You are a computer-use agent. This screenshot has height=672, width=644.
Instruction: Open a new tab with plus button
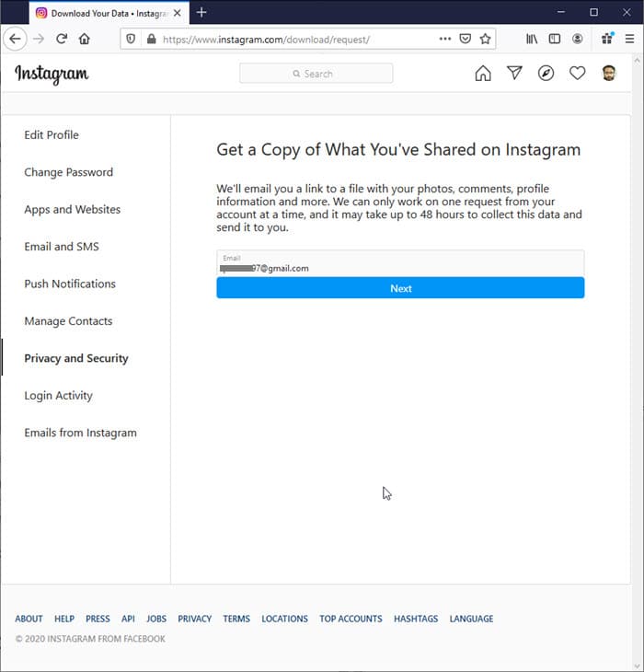coord(201,13)
